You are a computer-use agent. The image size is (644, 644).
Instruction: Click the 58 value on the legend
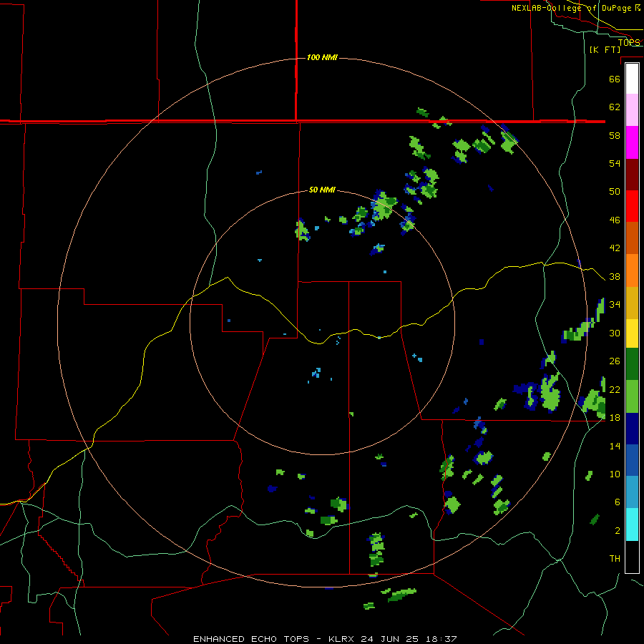click(x=615, y=135)
